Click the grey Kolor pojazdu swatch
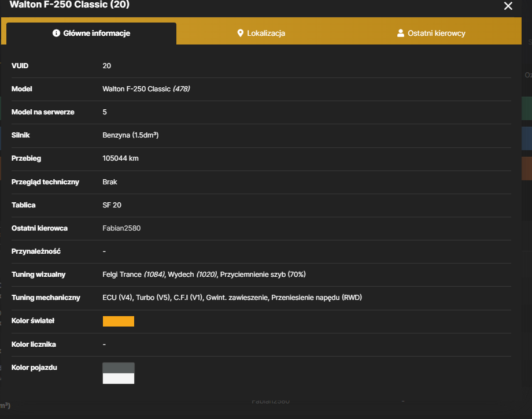 pos(119,368)
